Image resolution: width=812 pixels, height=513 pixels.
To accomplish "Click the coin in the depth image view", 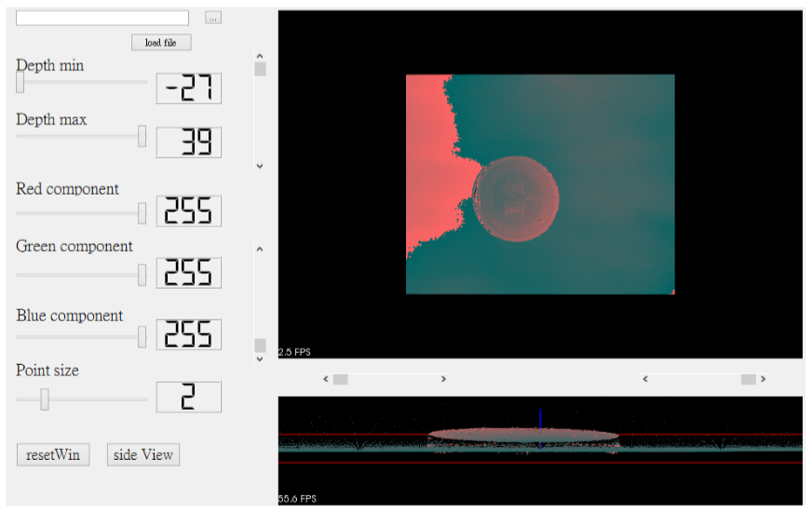I will [516, 199].
